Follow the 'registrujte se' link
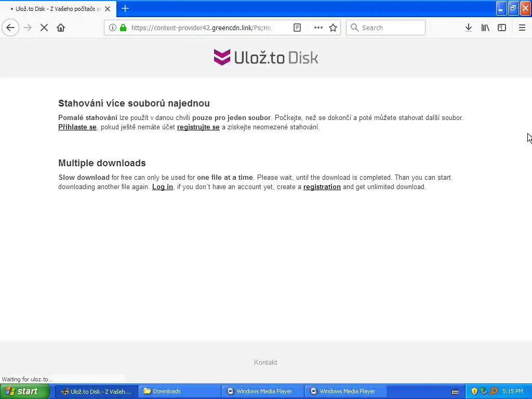The width and height of the screenshot is (532, 399). [x=198, y=127]
